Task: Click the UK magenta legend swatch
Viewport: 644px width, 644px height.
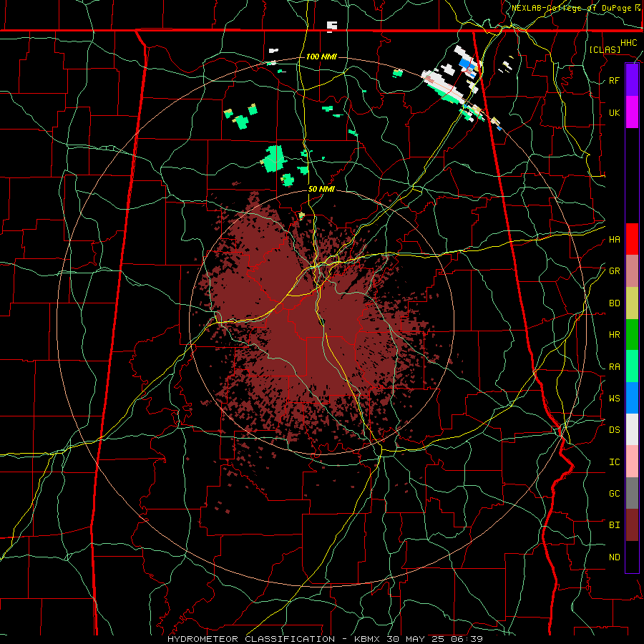Action: click(x=632, y=112)
